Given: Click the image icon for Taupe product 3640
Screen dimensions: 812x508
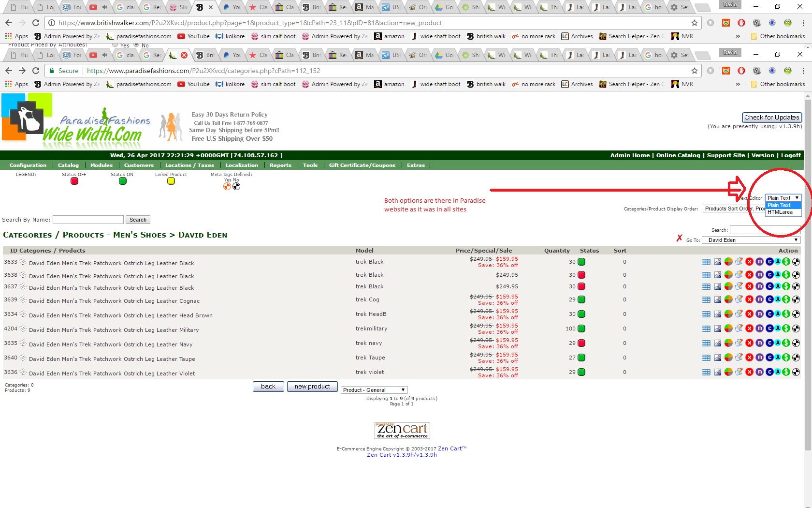Looking at the screenshot, I should point(718,358).
